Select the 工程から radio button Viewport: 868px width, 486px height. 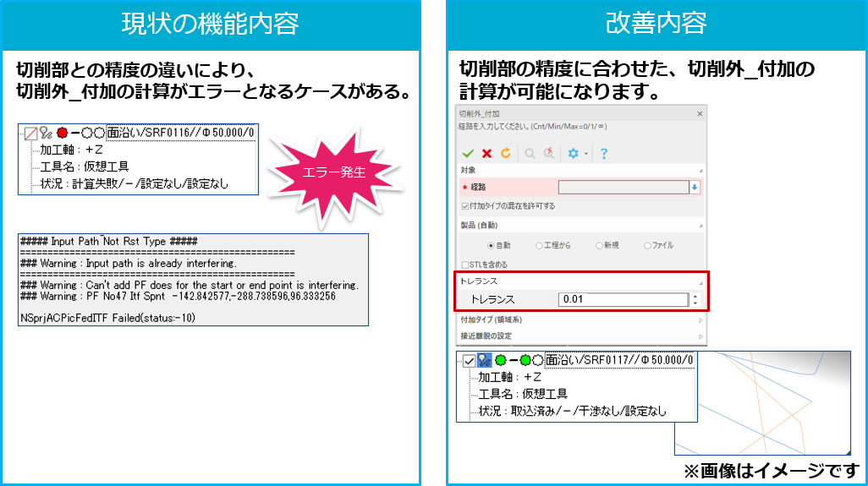point(539,245)
